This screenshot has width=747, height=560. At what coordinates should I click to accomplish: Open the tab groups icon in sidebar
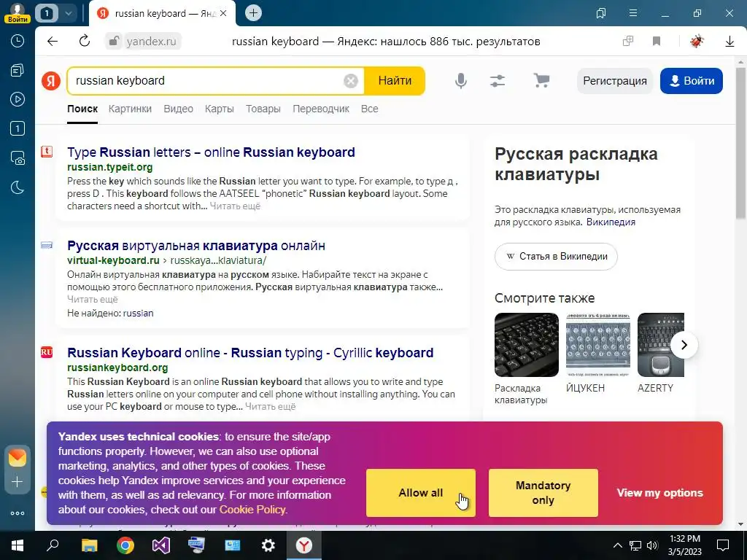(x=18, y=71)
